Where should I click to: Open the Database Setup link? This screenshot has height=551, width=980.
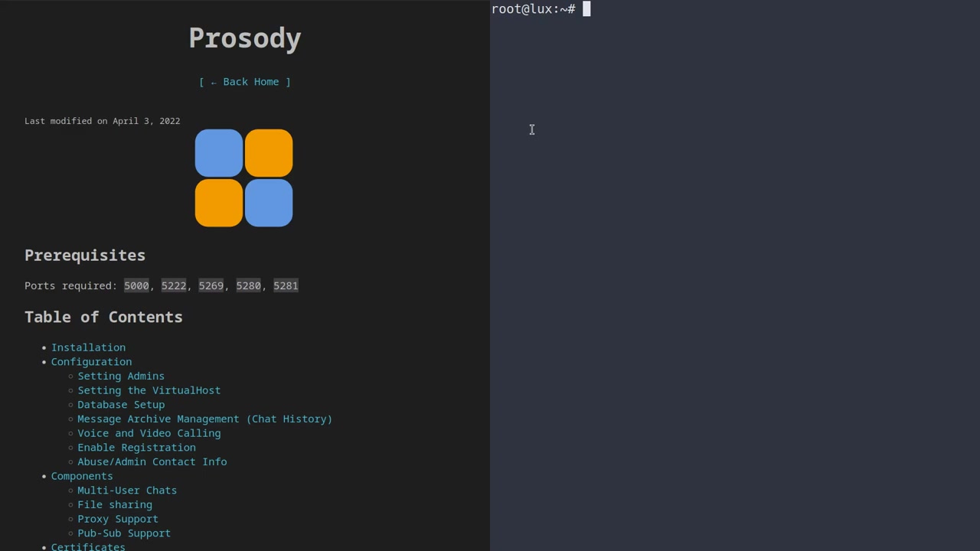(x=121, y=405)
